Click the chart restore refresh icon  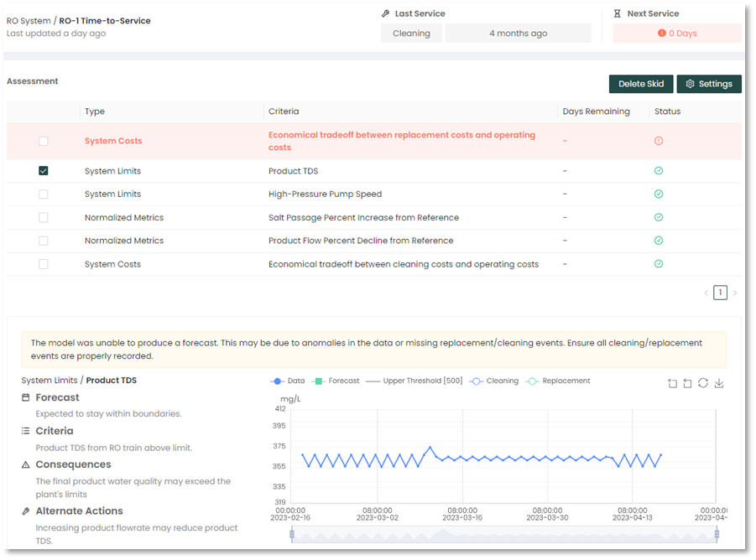(x=703, y=383)
